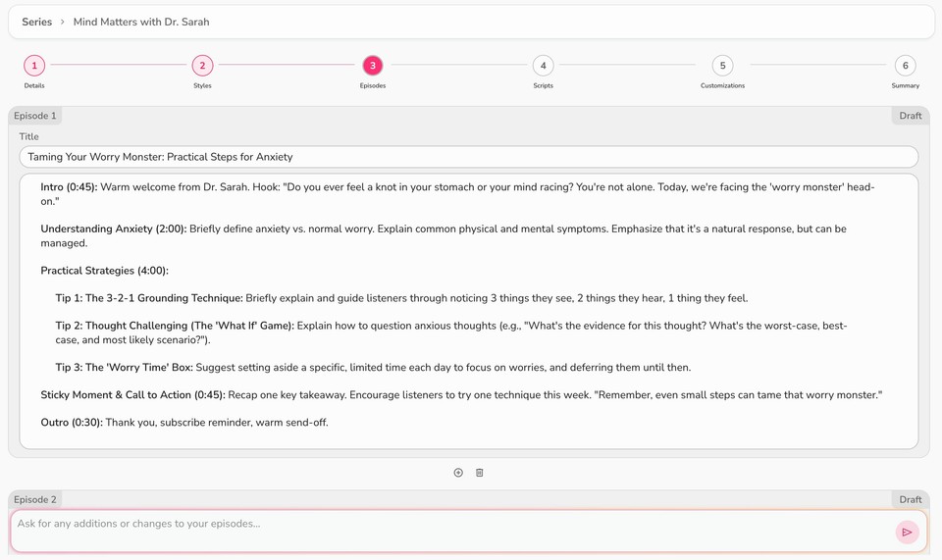Screen dimensions: 942x560
Task: Skip to step 6 Summary
Action: 905,66
